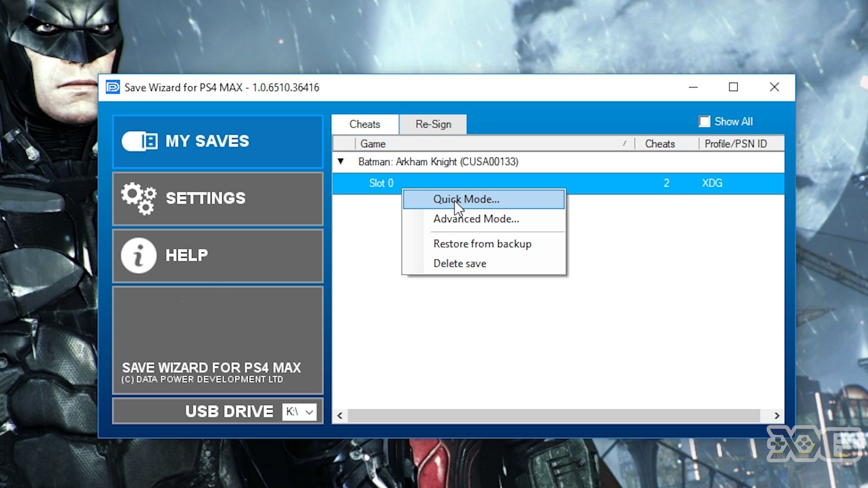Click the Save Wizard app icon in title bar
Screen dimensions: 868x488
[113, 87]
